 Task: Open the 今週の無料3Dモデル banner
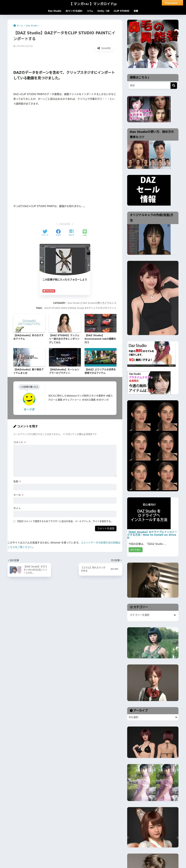coord(152,354)
